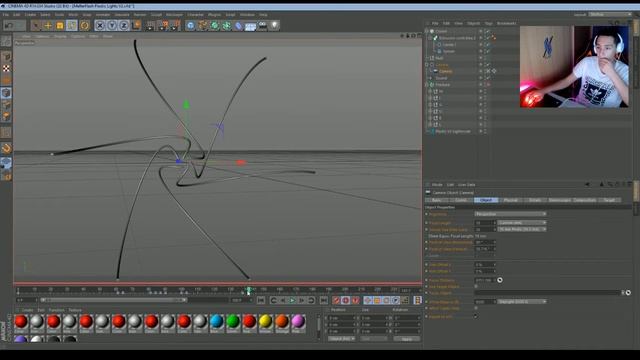
Task: Click the coordinate system icon after Z axis
Action: (x=136, y=26)
